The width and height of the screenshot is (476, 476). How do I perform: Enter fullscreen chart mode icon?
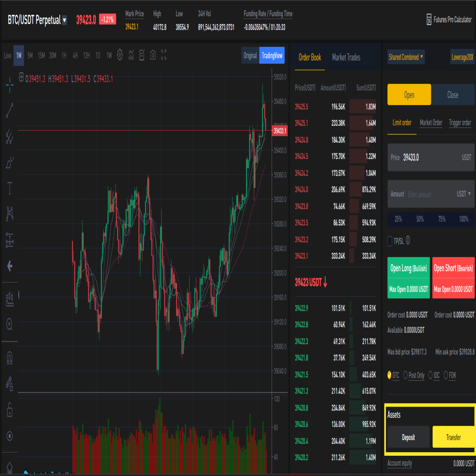click(164, 55)
